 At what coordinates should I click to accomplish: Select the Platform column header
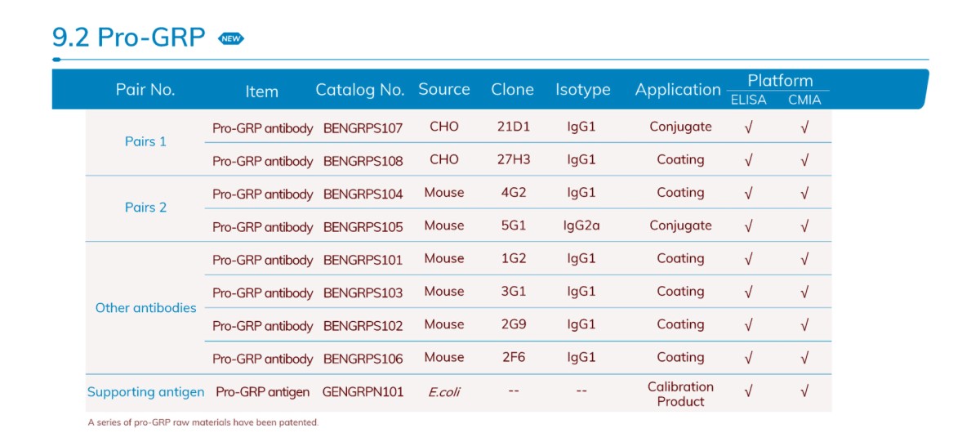[780, 81]
